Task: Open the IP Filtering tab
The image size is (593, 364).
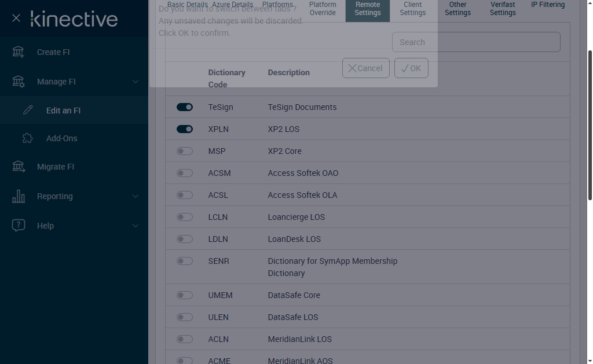Action: [547, 5]
